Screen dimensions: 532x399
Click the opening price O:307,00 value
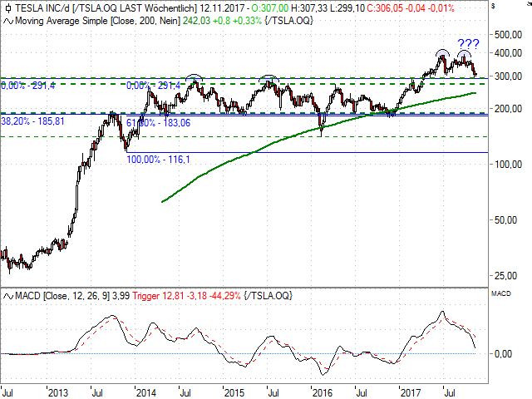270,7
